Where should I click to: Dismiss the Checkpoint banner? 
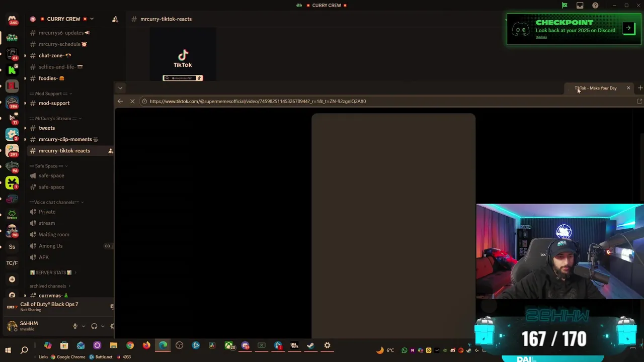click(x=541, y=37)
